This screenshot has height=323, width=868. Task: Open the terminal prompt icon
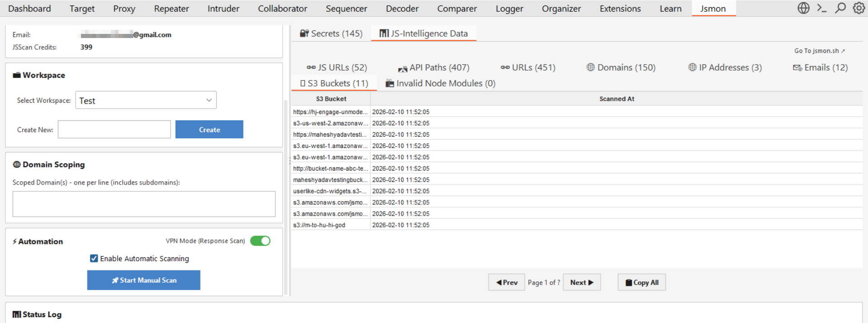tap(822, 8)
